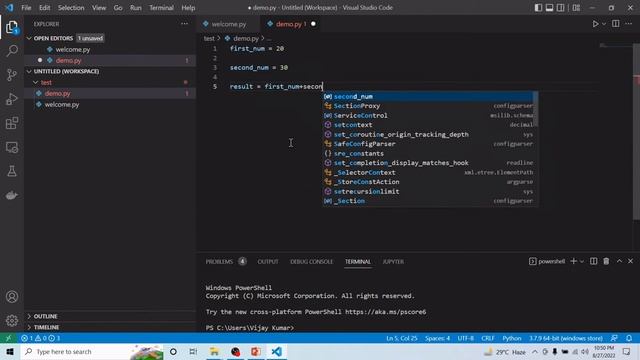This screenshot has height=360, width=640.
Task: Open run options dropdown arrow
Action: coord(604,24)
